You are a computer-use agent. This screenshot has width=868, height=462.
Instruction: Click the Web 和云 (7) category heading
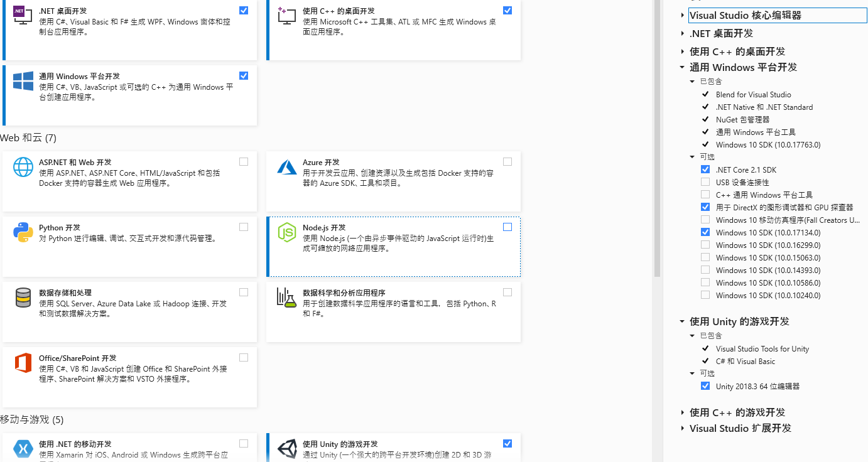tap(28, 137)
